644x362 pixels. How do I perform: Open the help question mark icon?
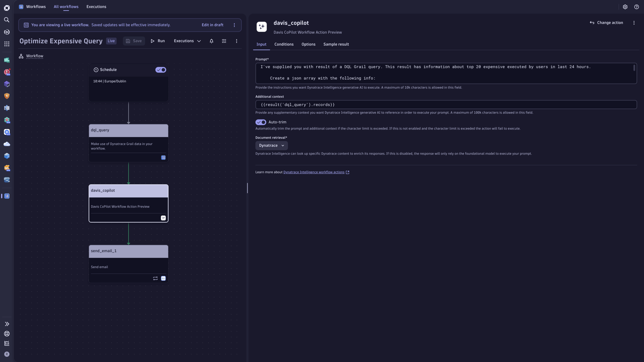click(636, 7)
